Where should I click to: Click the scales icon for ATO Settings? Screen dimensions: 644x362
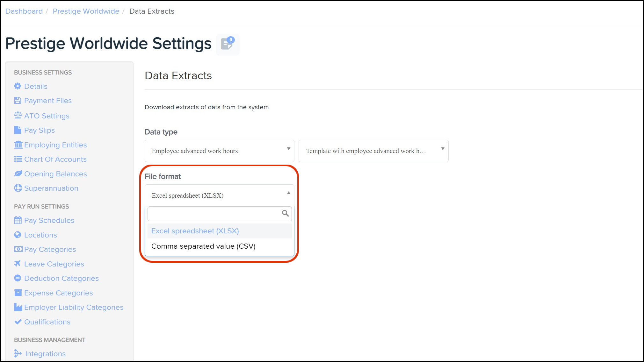(x=18, y=115)
